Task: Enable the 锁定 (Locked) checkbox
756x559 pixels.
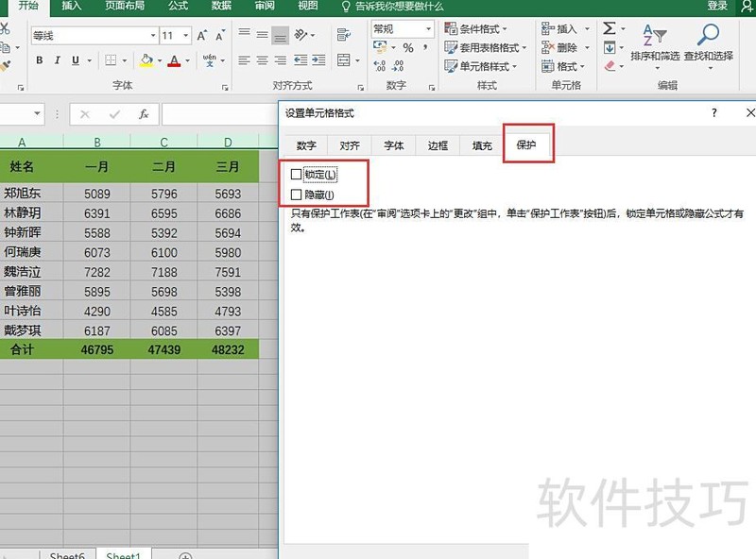Action: tap(297, 175)
